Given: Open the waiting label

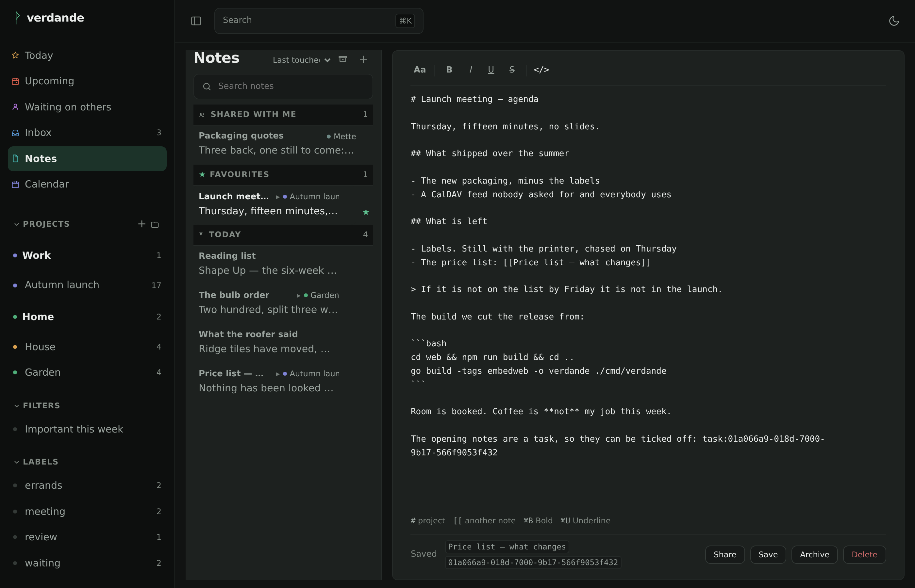Looking at the screenshot, I should 87,563.
